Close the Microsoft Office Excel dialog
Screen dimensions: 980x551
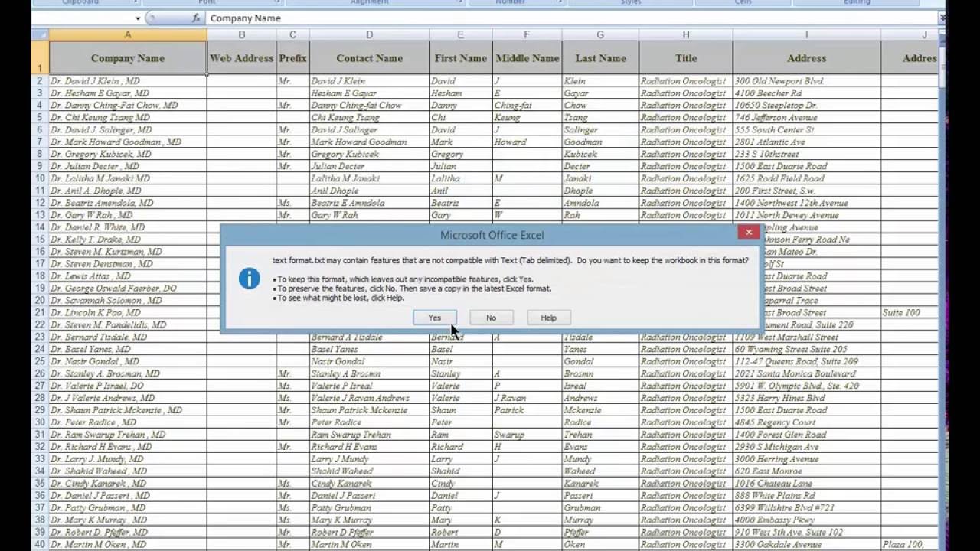(x=748, y=232)
